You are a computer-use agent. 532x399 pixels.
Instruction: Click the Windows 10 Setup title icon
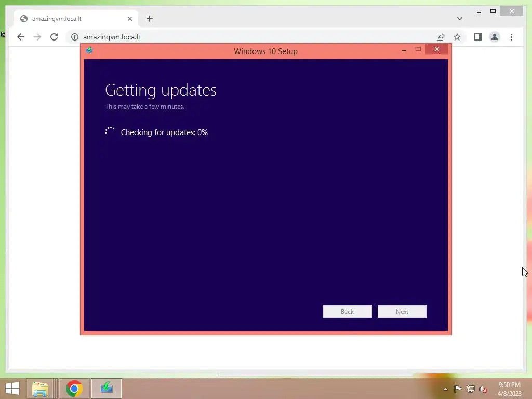coord(89,50)
